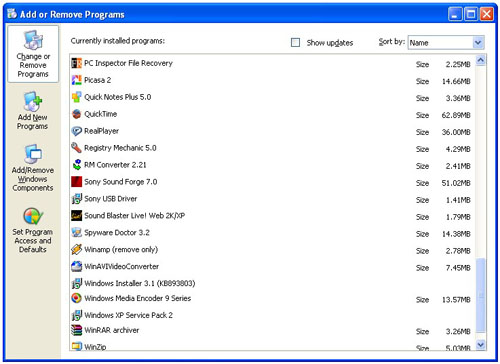Screen dimensions: 500x364
Task: Open Change or Remove Programs panel
Action: pyautogui.click(x=33, y=54)
